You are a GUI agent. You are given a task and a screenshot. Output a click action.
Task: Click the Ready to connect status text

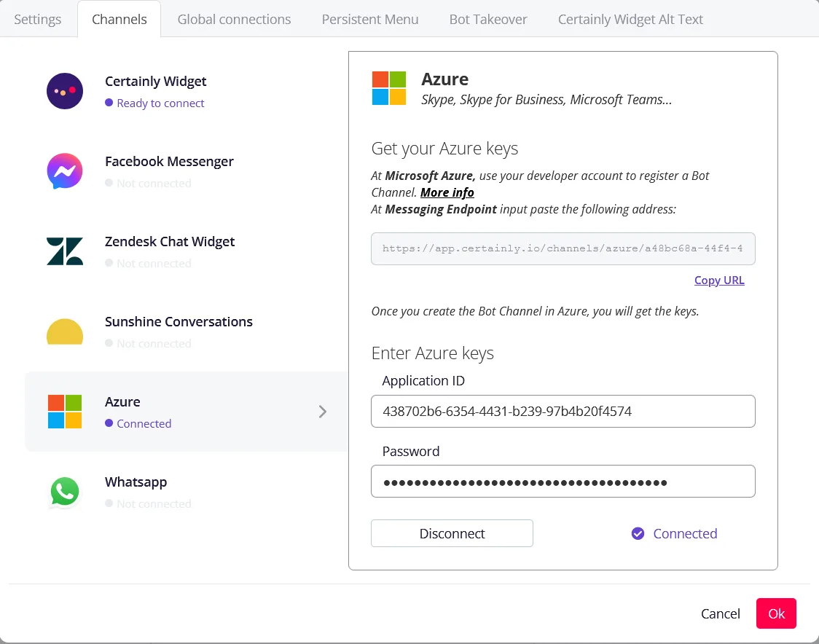coord(160,103)
